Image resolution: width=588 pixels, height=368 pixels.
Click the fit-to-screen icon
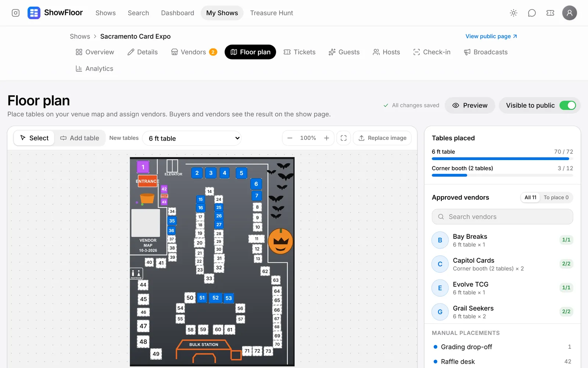point(344,138)
